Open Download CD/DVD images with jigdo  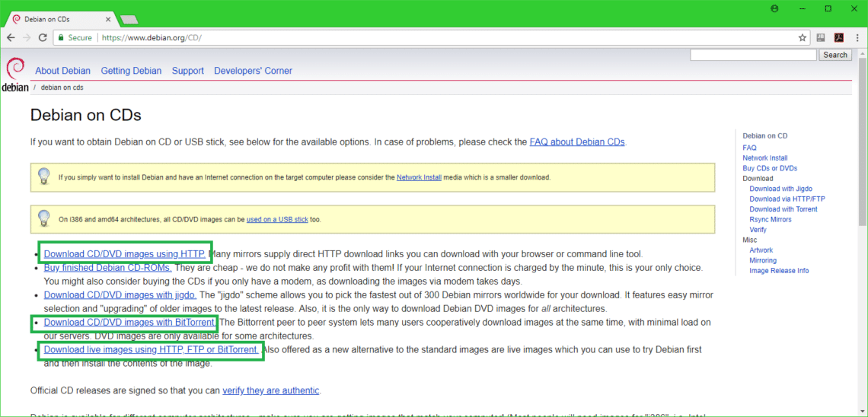tap(120, 294)
